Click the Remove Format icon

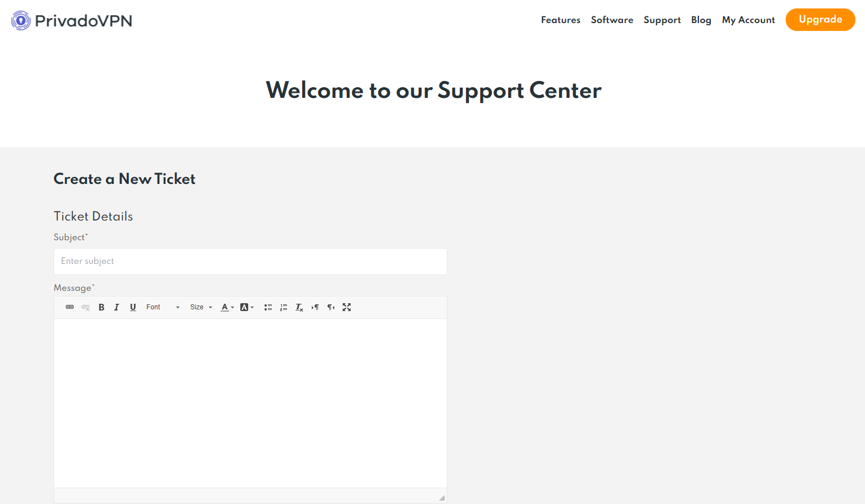(299, 307)
